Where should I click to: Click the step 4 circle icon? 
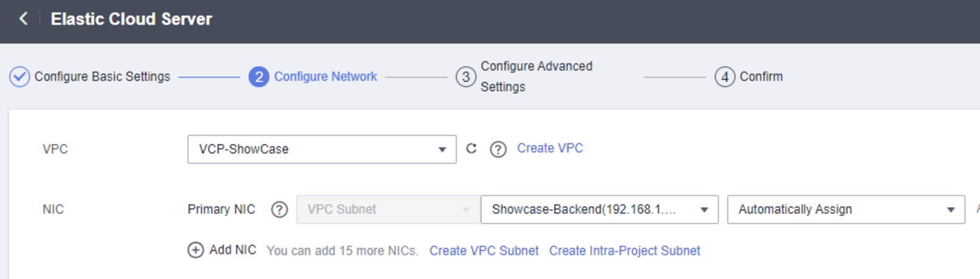725,77
